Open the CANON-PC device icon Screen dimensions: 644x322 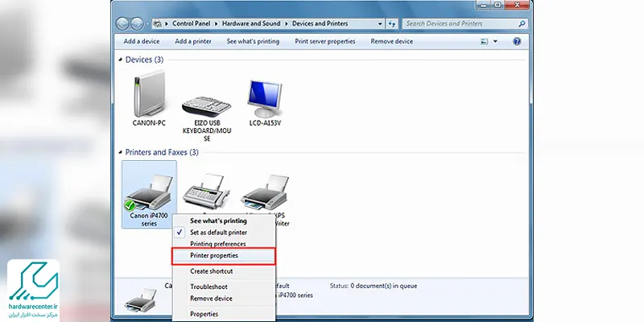pos(149,94)
